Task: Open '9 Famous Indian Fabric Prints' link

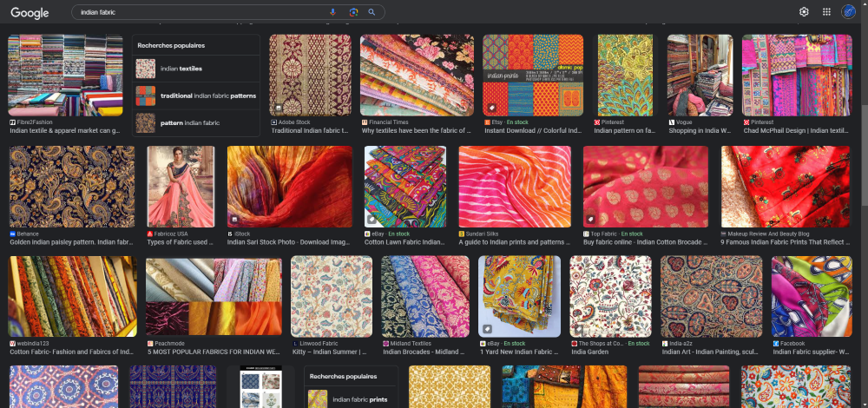Action: click(x=785, y=242)
